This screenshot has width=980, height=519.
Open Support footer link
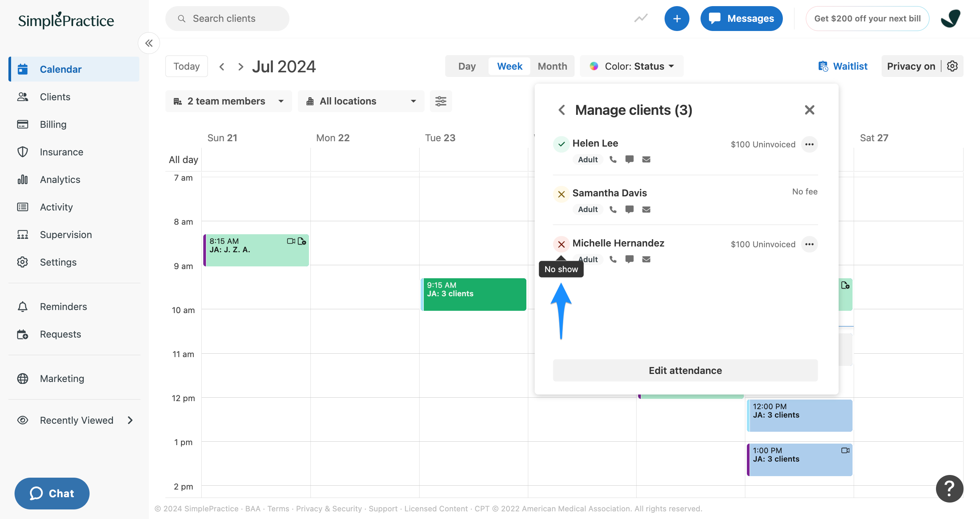383,509
